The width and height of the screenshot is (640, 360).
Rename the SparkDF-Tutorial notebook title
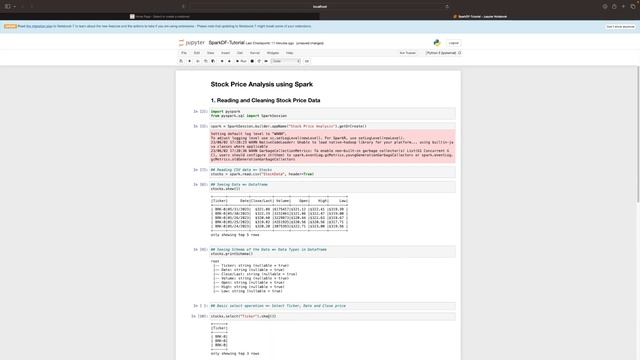[227, 43]
